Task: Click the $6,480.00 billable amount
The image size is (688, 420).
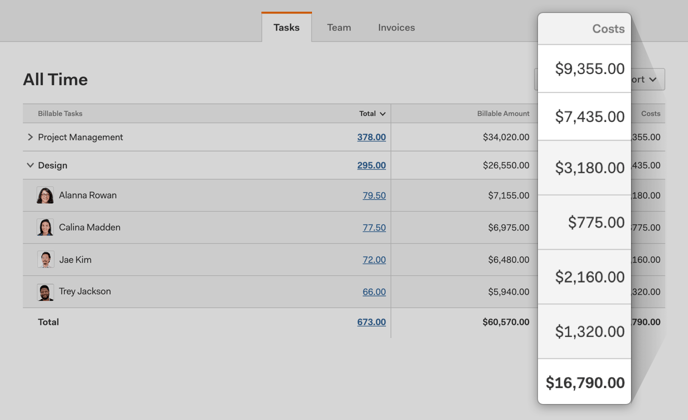Action: coord(509,259)
